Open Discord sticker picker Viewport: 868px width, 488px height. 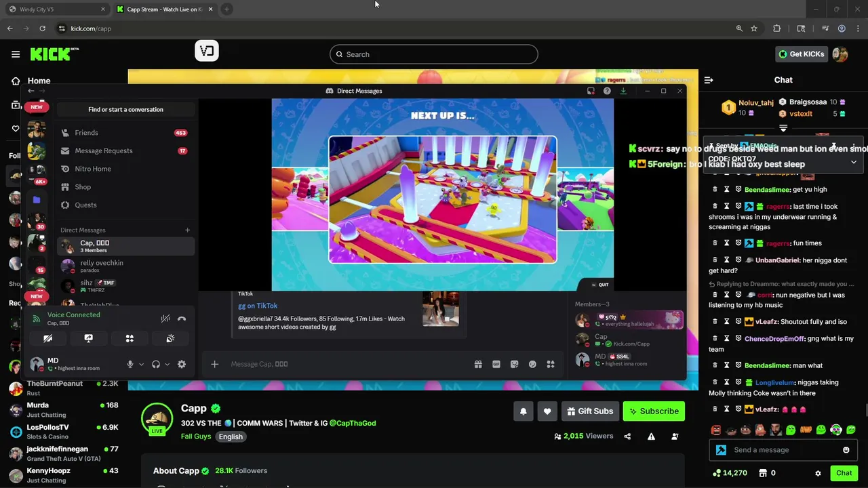click(x=515, y=364)
